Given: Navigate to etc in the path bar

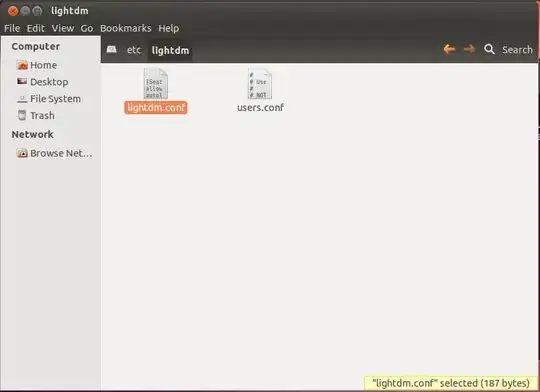Looking at the screenshot, I should pyautogui.click(x=134, y=50).
